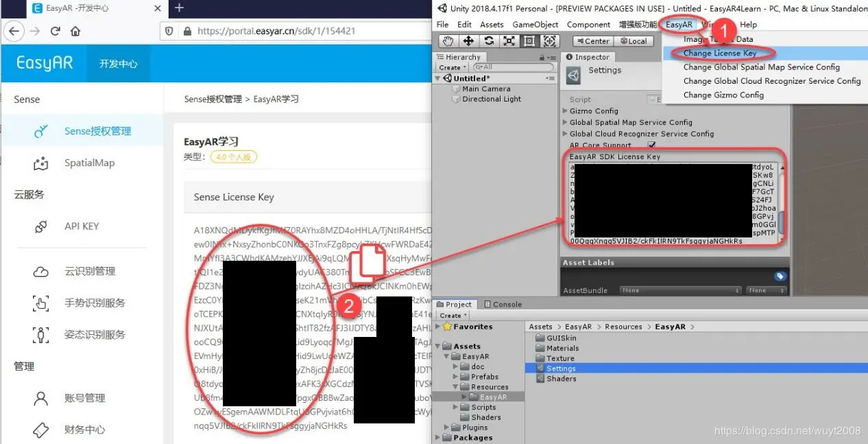The image size is (868, 444).
Task: Click the API KEY sidebar icon
Action: [x=41, y=226]
